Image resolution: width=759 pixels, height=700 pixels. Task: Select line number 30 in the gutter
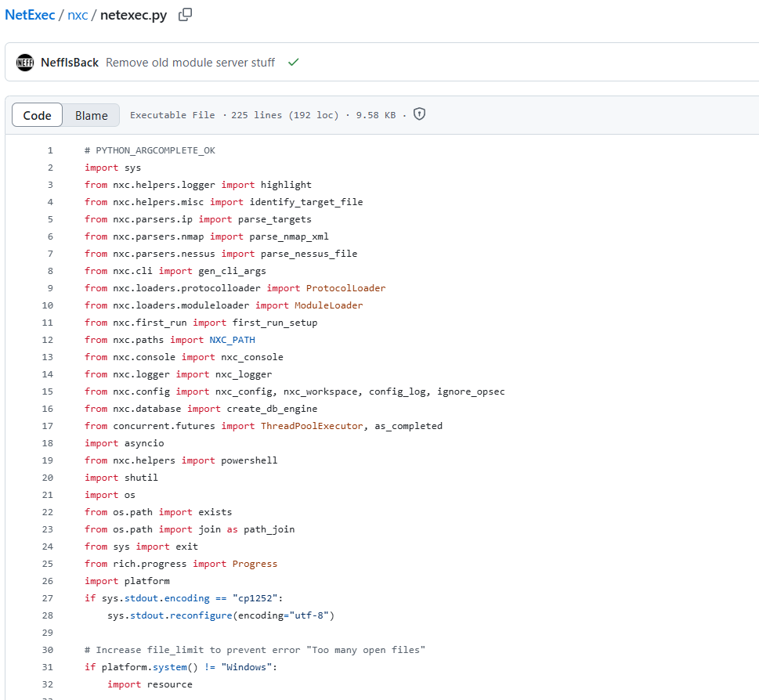48,650
